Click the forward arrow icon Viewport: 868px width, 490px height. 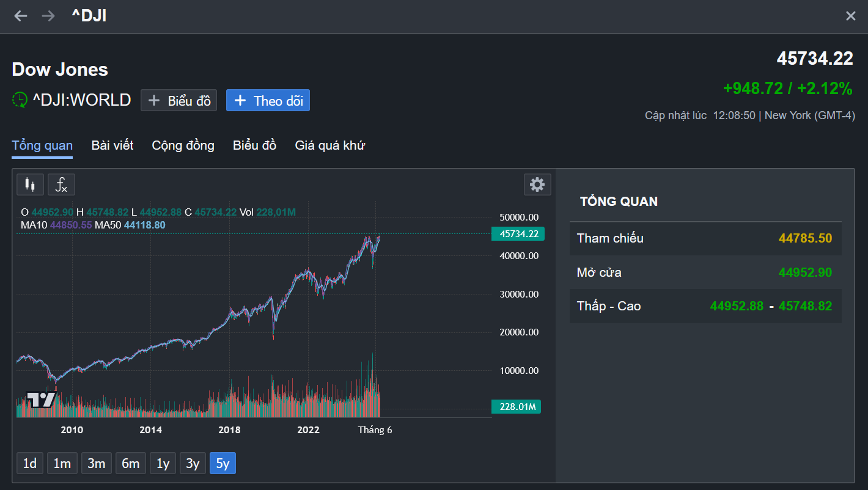[x=48, y=16]
